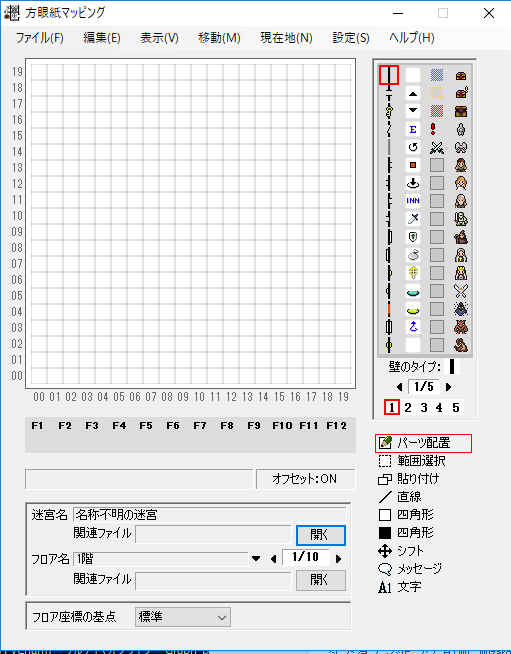This screenshot has width=511, height=654.
Task: Select the orange wall segment part
Action: pos(389,309)
